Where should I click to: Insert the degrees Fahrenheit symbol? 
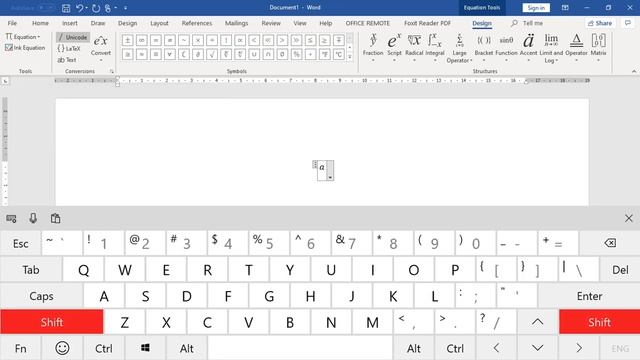[324, 54]
